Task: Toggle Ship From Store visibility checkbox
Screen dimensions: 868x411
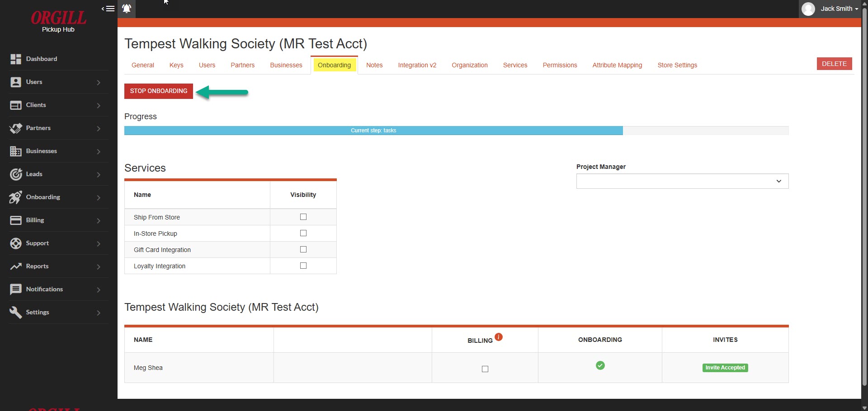Action: coord(303,217)
